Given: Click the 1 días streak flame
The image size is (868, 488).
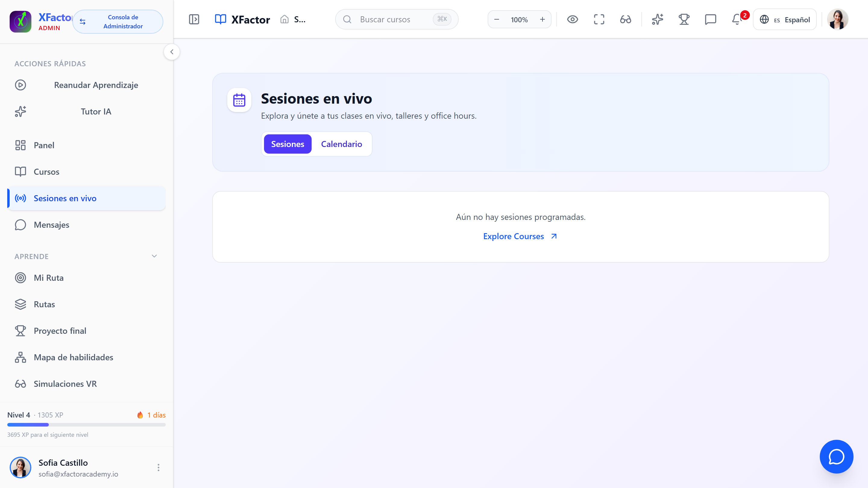Looking at the screenshot, I should [x=140, y=415].
